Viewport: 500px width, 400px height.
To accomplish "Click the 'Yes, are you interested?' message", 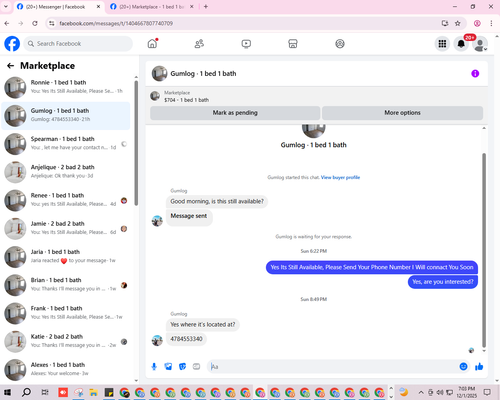I will point(443,282).
